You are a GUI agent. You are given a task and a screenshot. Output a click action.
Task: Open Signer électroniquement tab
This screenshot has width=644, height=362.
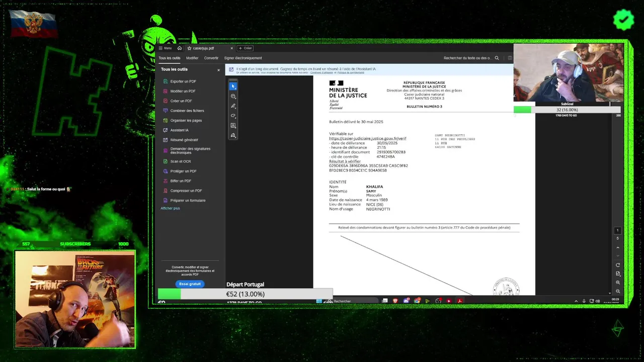click(243, 58)
